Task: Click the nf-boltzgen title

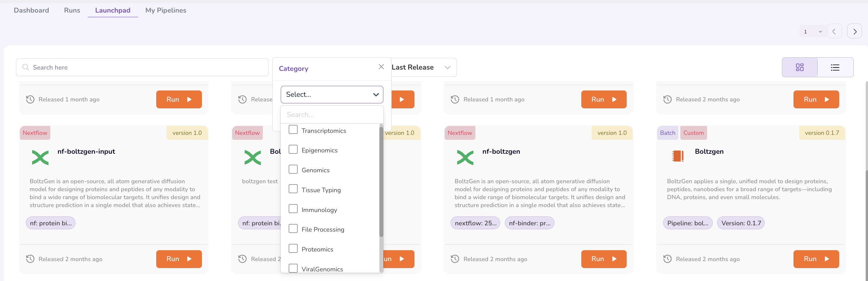Action: [x=501, y=151]
